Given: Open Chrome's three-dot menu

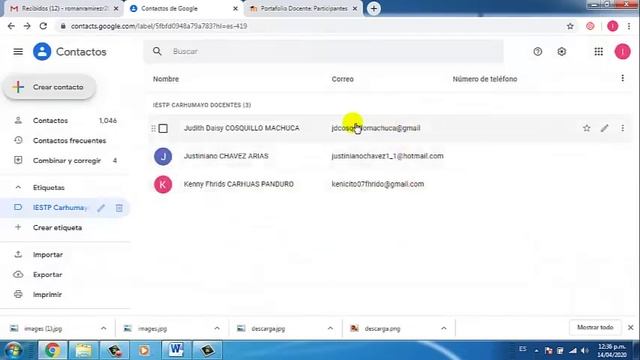Looking at the screenshot, I should (629, 26).
